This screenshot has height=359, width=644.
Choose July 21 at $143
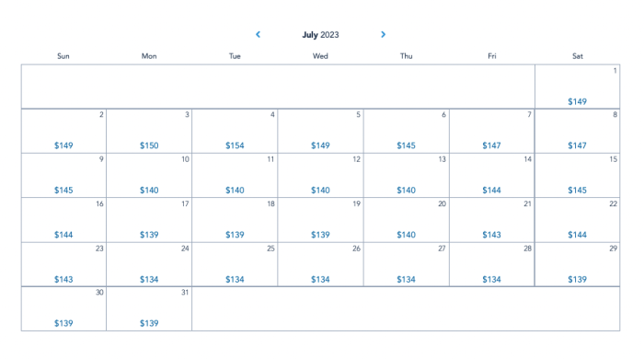pos(492,220)
